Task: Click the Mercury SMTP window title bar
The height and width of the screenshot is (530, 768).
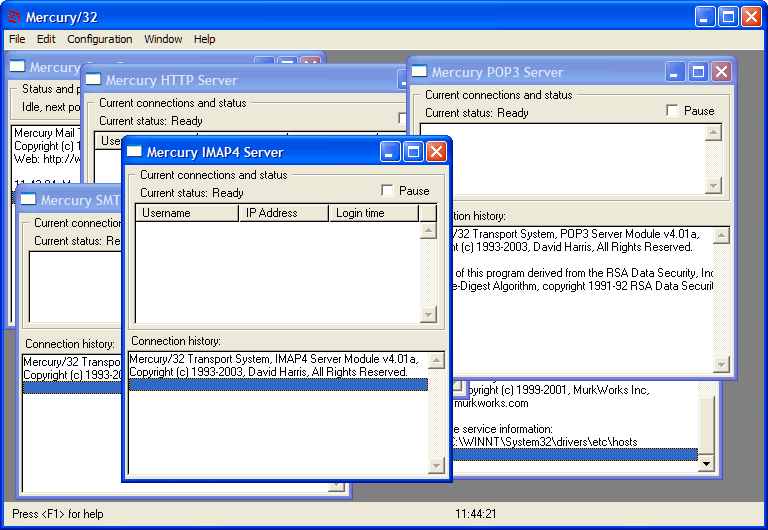Action: (x=69, y=200)
